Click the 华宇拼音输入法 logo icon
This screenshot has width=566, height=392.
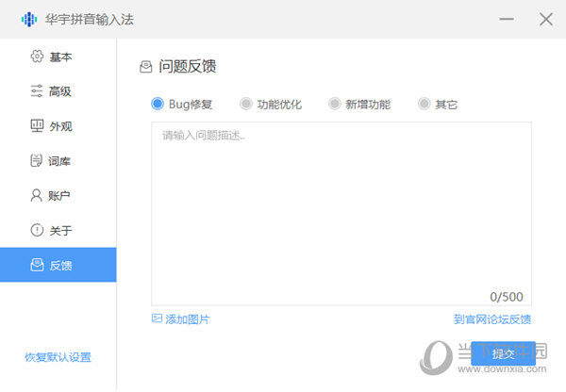29,19
